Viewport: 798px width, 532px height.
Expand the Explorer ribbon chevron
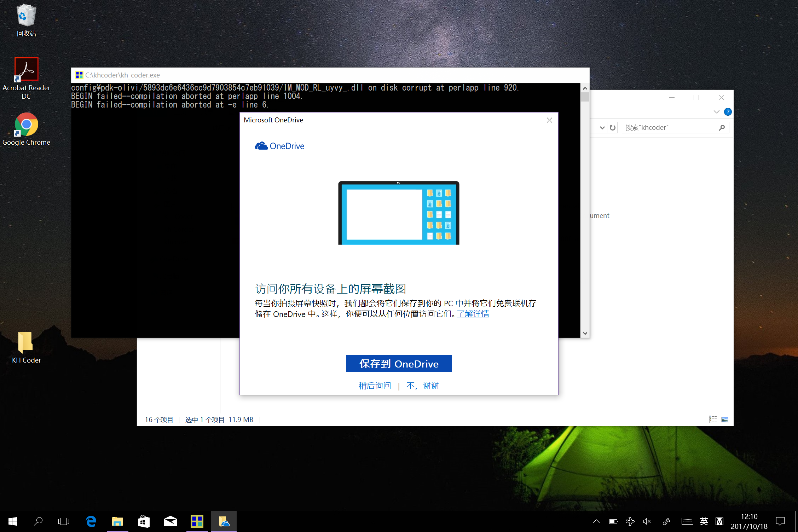[x=716, y=112]
